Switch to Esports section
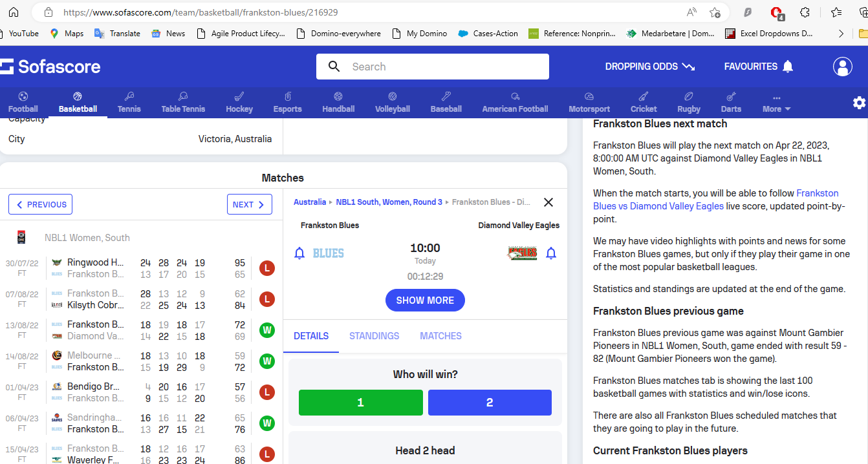Viewport: 868px width, 464px height. click(x=288, y=103)
